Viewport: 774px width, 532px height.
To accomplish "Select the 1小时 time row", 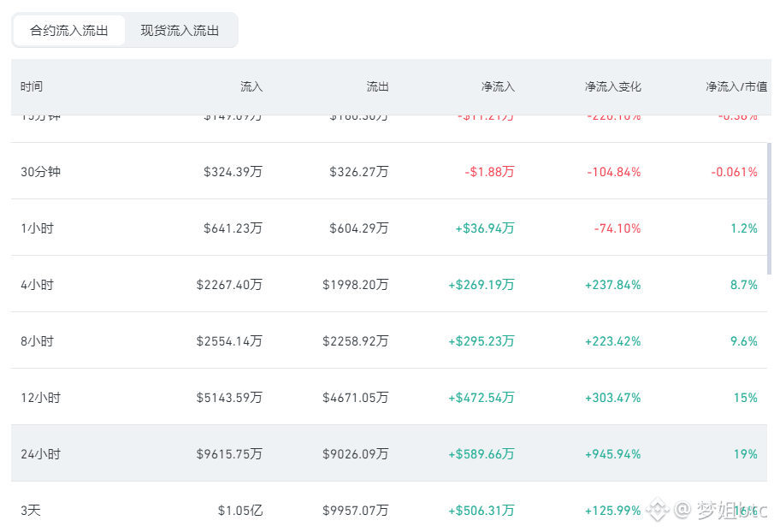I will (x=389, y=228).
